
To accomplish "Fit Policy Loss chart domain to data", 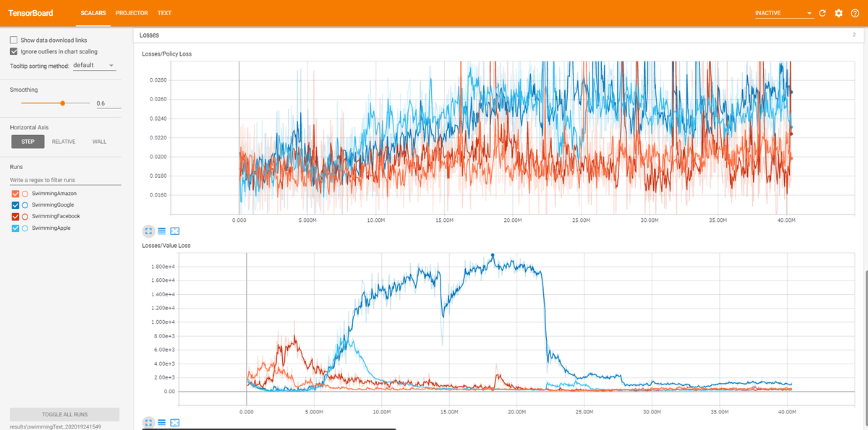I will click(174, 231).
